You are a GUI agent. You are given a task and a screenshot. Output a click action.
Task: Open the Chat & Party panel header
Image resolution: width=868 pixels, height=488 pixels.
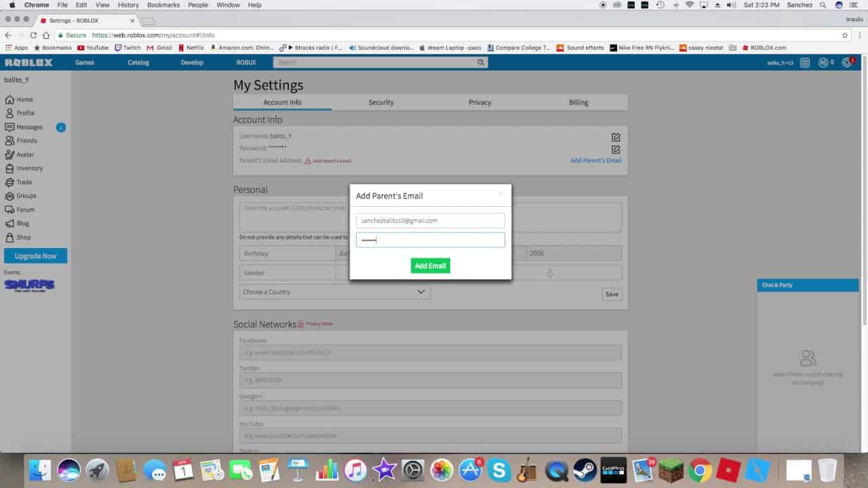(x=808, y=285)
